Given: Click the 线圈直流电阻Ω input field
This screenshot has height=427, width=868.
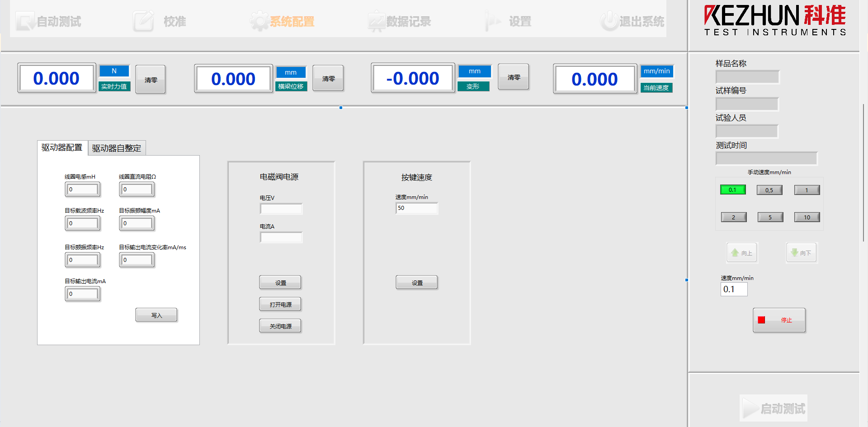Looking at the screenshot, I should [137, 189].
